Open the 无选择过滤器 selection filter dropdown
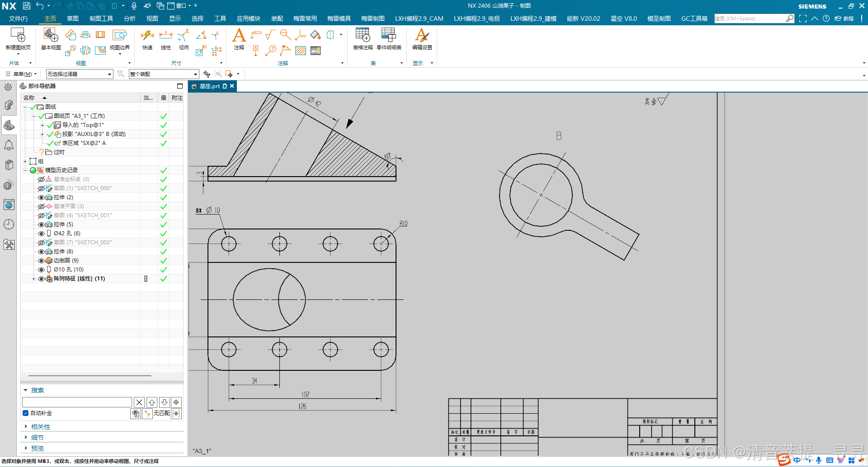The width and height of the screenshot is (868, 467). 79,74
